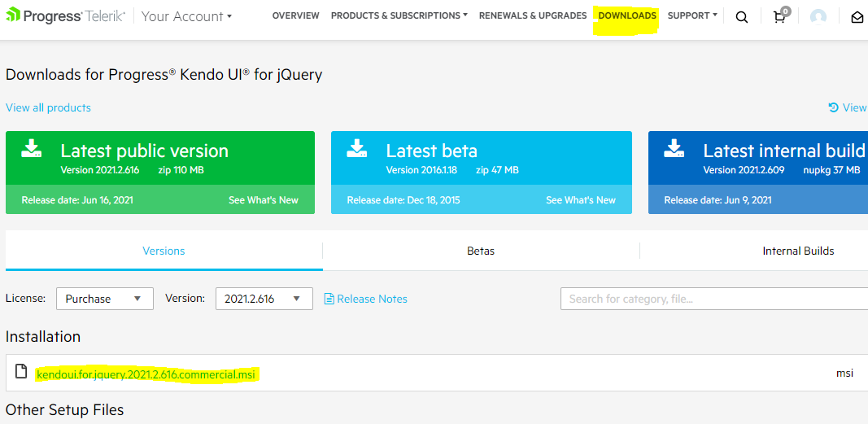Click View all products link
This screenshot has height=424, width=868.
click(48, 107)
